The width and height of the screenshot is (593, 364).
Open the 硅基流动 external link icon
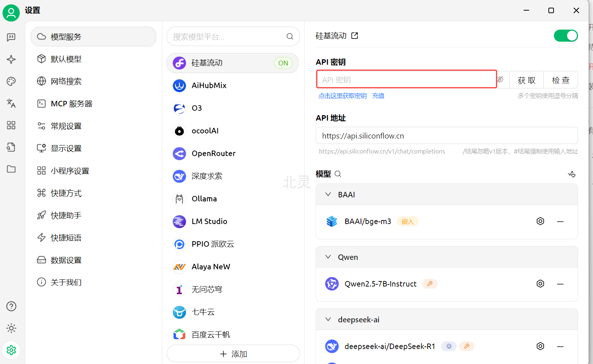click(355, 35)
